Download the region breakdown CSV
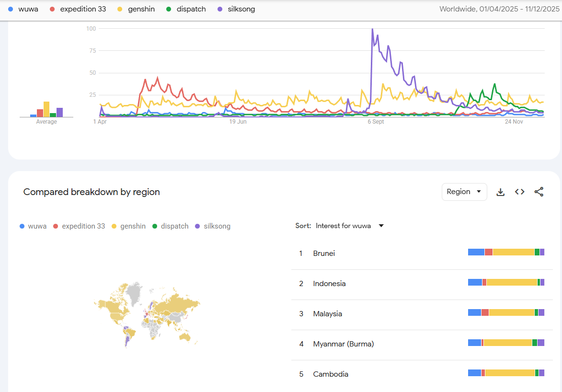The width and height of the screenshot is (562, 392). click(500, 192)
